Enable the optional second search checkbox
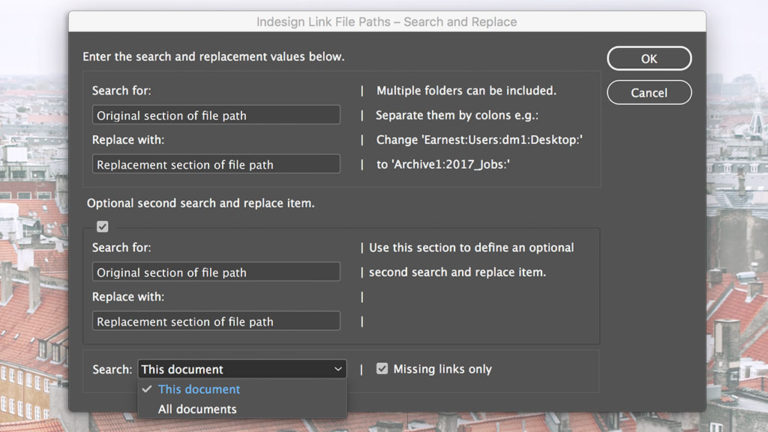Screen dimensions: 768x432 pos(102,227)
